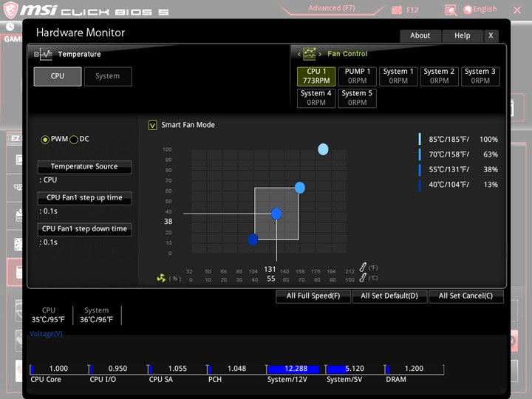The width and height of the screenshot is (532, 399).
Task: Click the 55°C/131°F 38% legend entry
Action: coord(458,170)
